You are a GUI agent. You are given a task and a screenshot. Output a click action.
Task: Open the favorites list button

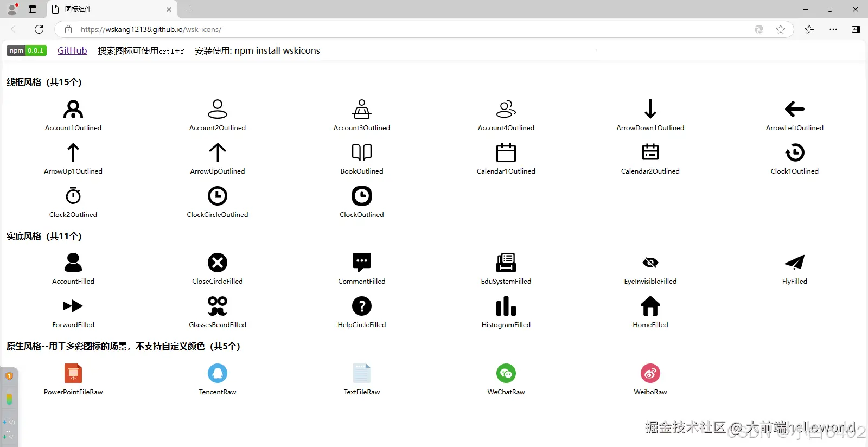coord(809,29)
